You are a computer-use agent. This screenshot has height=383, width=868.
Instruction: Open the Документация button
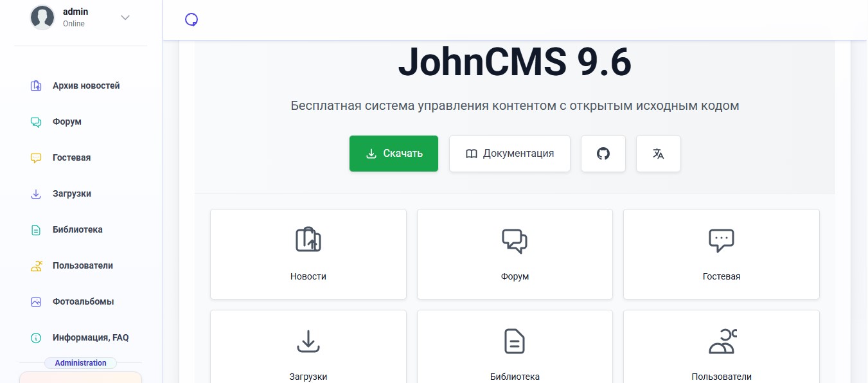coord(509,154)
